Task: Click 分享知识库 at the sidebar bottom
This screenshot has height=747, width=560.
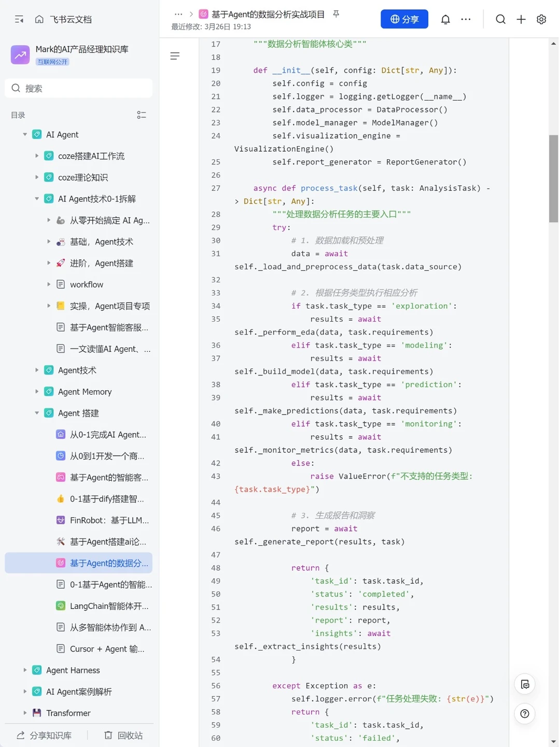Action: (x=44, y=736)
